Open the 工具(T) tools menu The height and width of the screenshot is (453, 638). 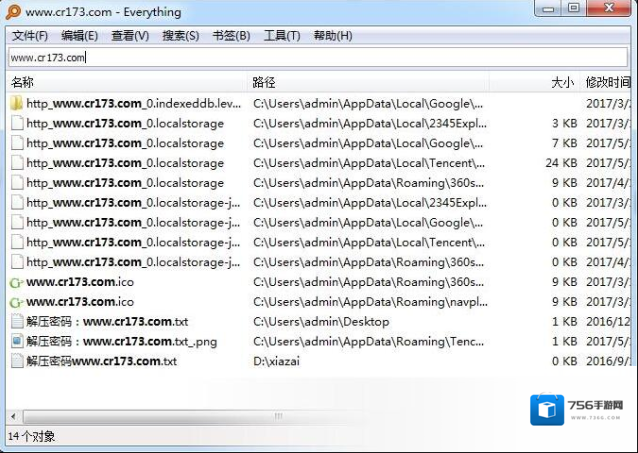pyautogui.click(x=281, y=36)
